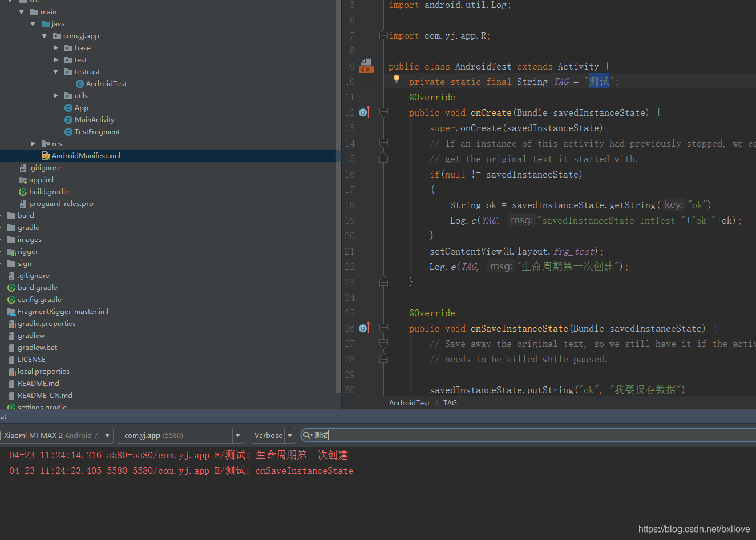Screen dimensions: 756x540
Task: Click the gradle folder icon
Action: tap(11, 227)
